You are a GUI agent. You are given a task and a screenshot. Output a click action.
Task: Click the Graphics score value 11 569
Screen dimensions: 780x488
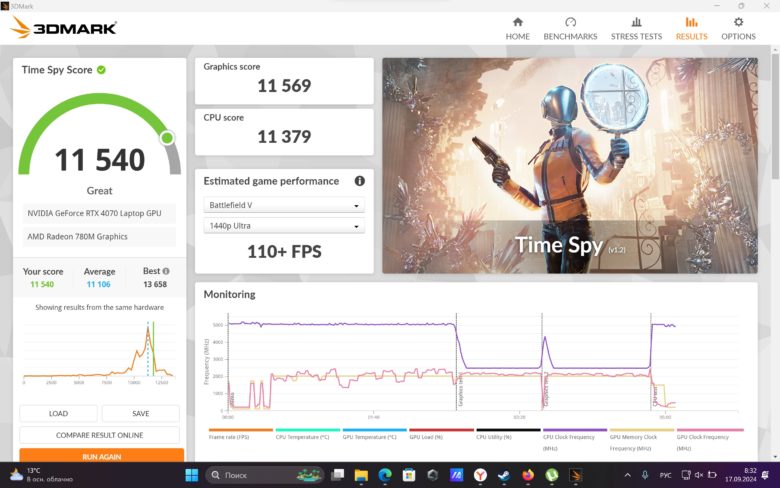tap(284, 86)
